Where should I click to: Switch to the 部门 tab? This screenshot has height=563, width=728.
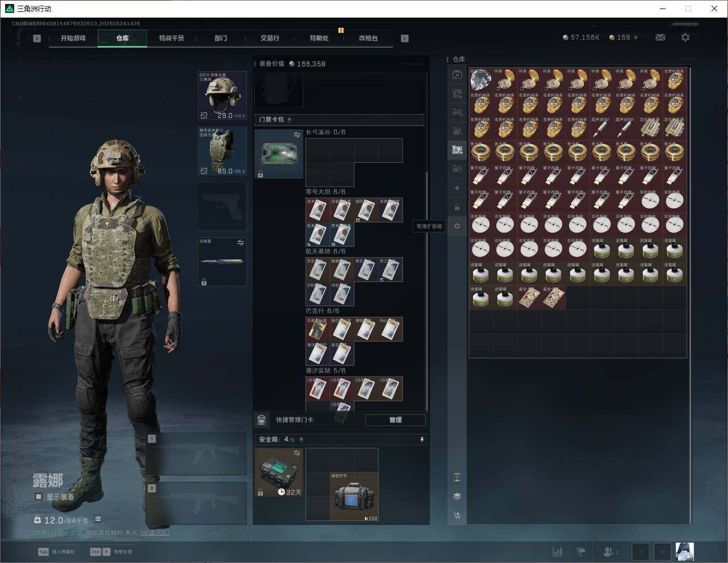(221, 38)
